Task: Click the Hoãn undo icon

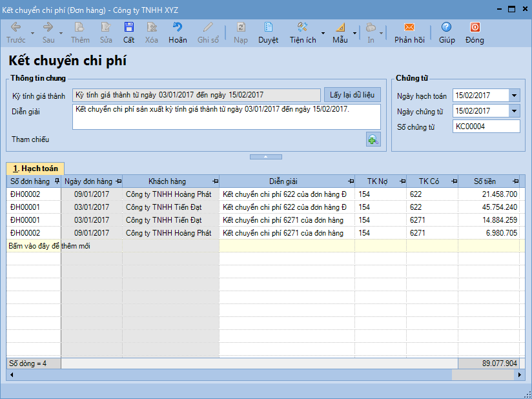Action: (178, 28)
